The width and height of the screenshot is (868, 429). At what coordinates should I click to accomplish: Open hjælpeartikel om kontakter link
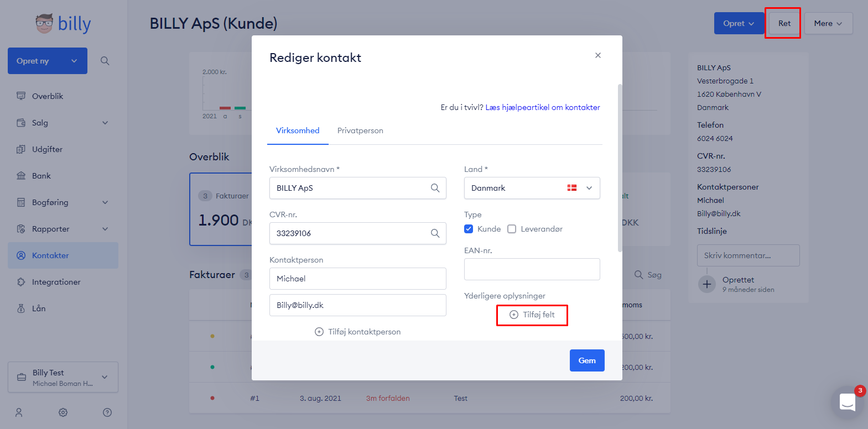(x=543, y=107)
